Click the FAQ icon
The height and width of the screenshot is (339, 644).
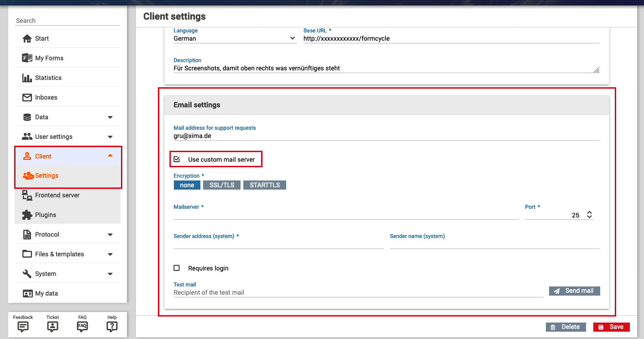pos(82,326)
